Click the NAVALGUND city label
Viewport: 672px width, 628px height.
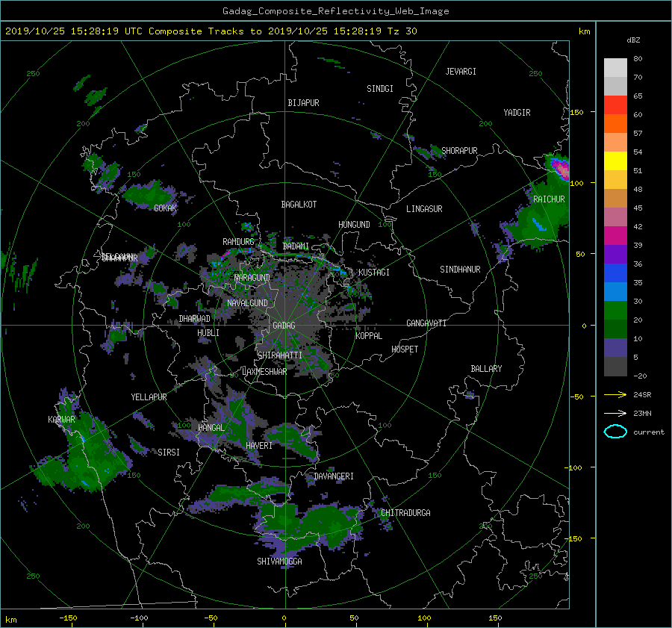pos(247,302)
